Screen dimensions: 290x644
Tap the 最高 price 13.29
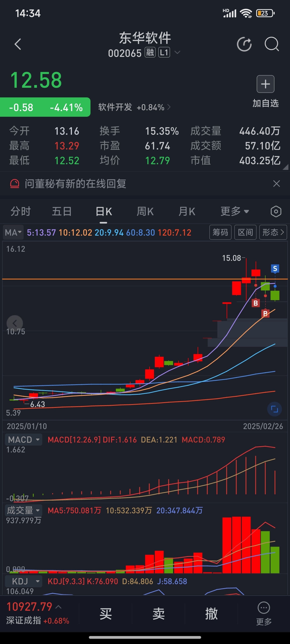[67, 146]
